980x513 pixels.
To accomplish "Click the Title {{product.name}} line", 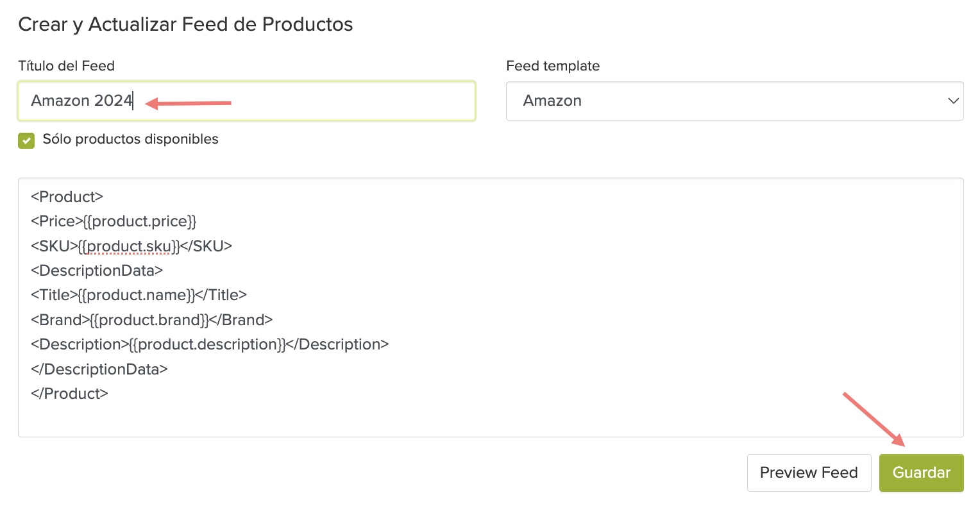I will point(139,295).
